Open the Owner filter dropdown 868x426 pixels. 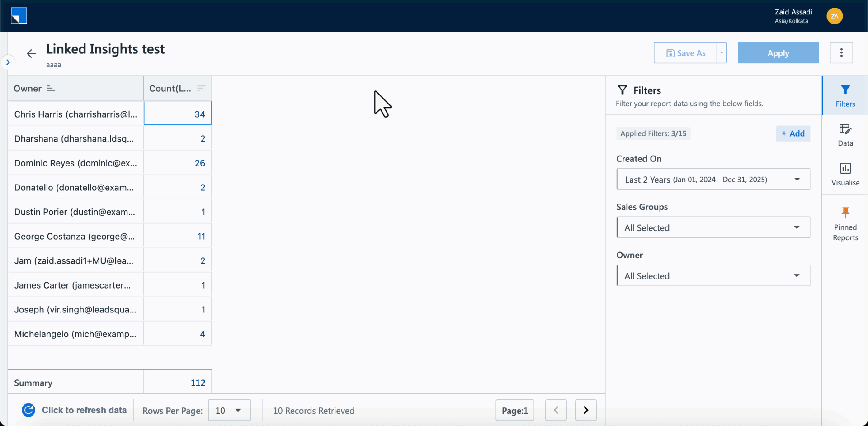point(797,275)
